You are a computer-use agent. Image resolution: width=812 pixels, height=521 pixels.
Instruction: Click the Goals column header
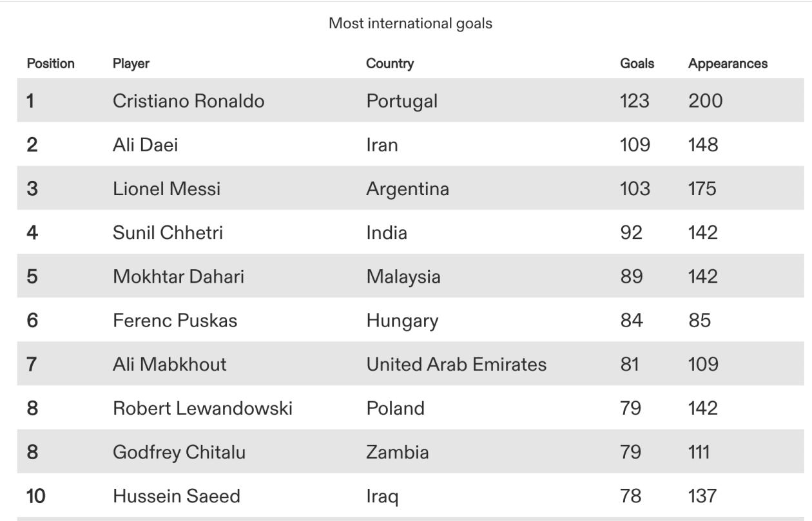click(x=637, y=64)
